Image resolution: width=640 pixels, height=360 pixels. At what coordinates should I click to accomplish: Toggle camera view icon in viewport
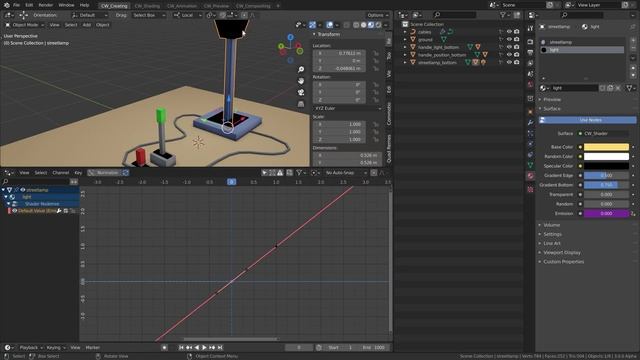[x=301, y=93]
